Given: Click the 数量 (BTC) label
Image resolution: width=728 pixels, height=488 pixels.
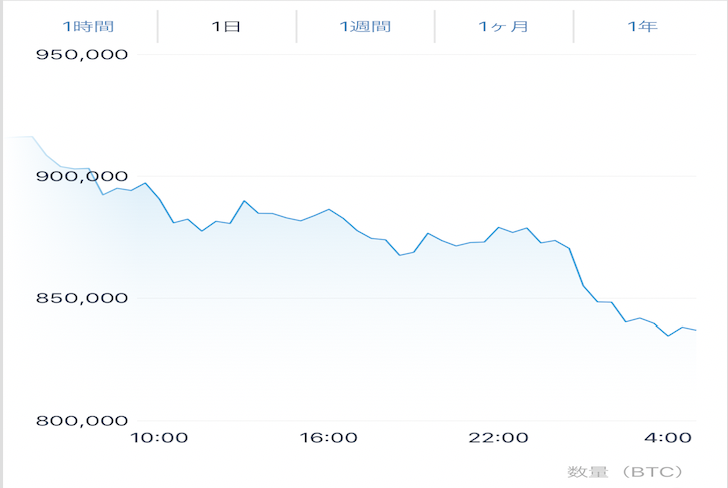Looking at the screenshot, I should tap(625, 472).
